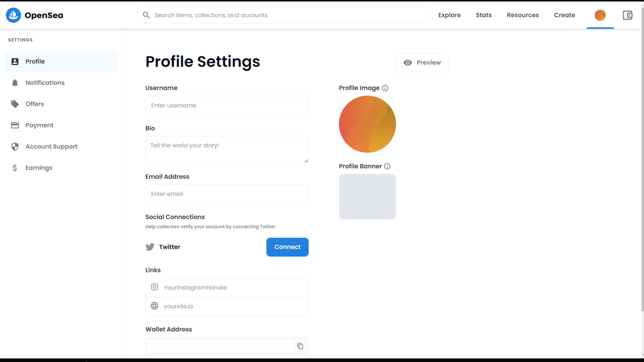Open the wallet icon in header
The height and width of the screenshot is (362, 644).
(x=627, y=15)
